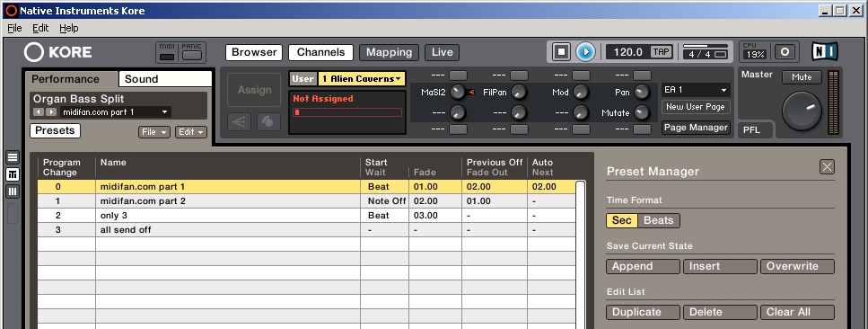Image resolution: width=868 pixels, height=329 pixels.
Task: Select the 'midifan.com part 2' row
Action: point(307,200)
